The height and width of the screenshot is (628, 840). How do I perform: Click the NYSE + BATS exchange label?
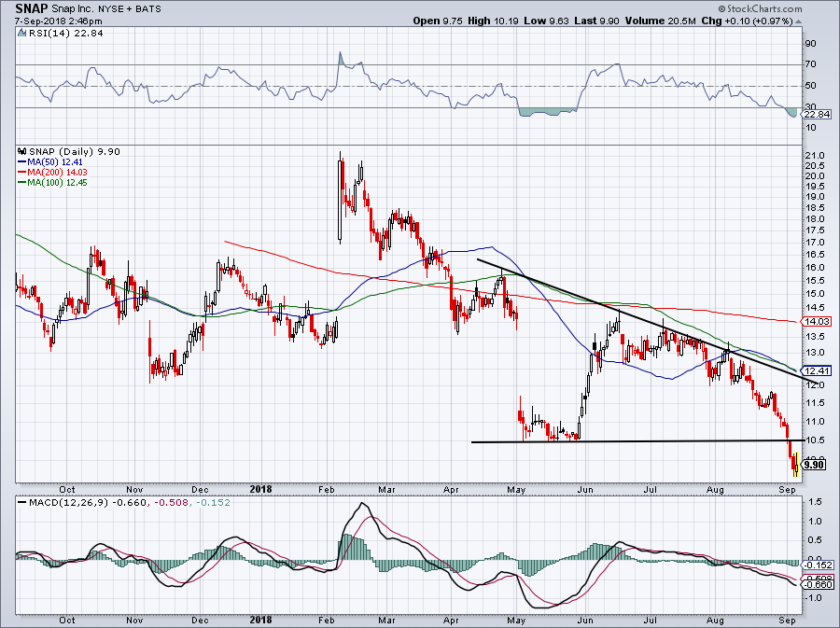pyautogui.click(x=129, y=9)
